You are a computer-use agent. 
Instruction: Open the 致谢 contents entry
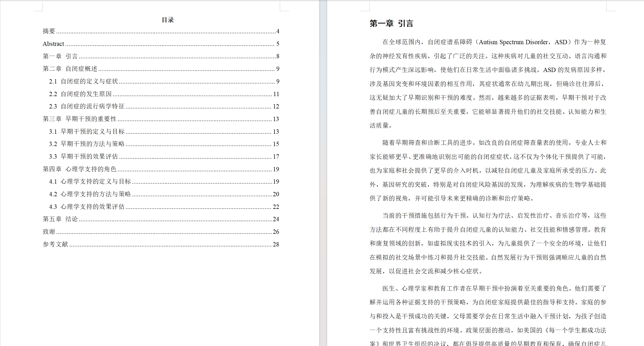pos(49,232)
